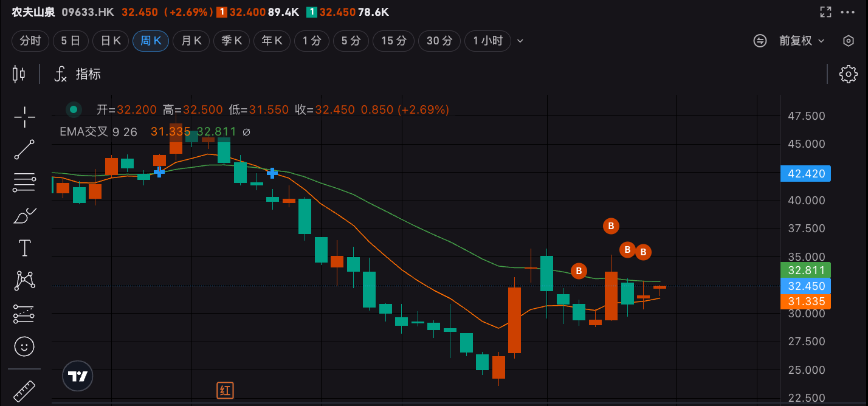The image size is (868, 406).
Task: Open the 指标 indicators panel
Action: tap(78, 74)
